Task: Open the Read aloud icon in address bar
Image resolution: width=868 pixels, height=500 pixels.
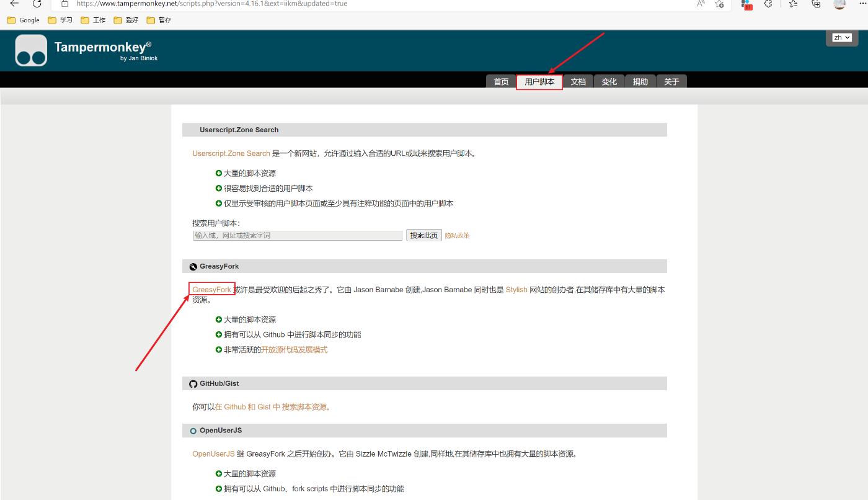Action: [x=701, y=4]
